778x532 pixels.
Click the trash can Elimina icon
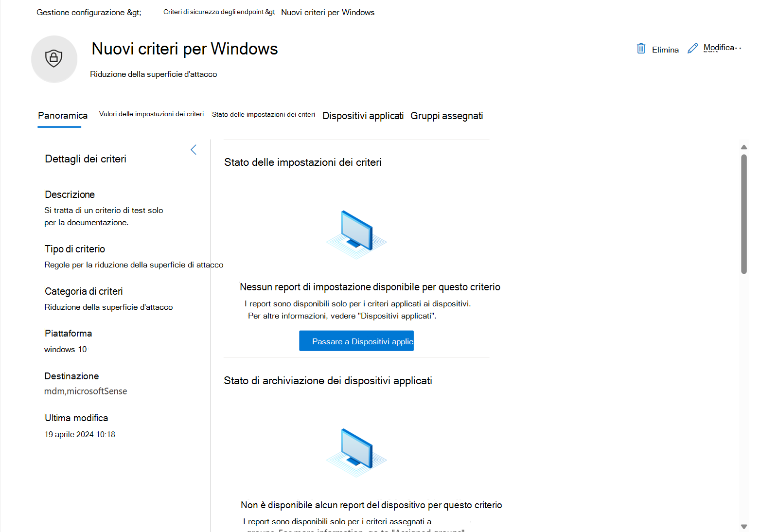coord(641,49)
